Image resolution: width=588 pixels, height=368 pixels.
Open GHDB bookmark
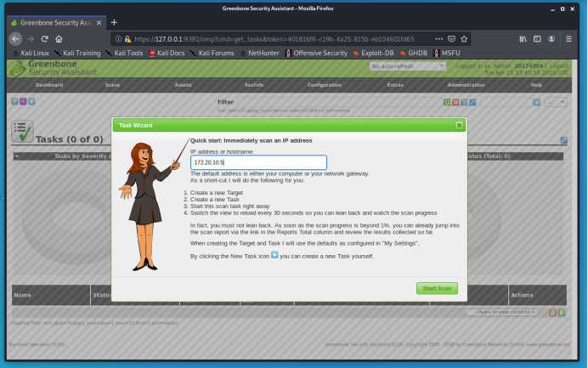[x=414, y=54]
